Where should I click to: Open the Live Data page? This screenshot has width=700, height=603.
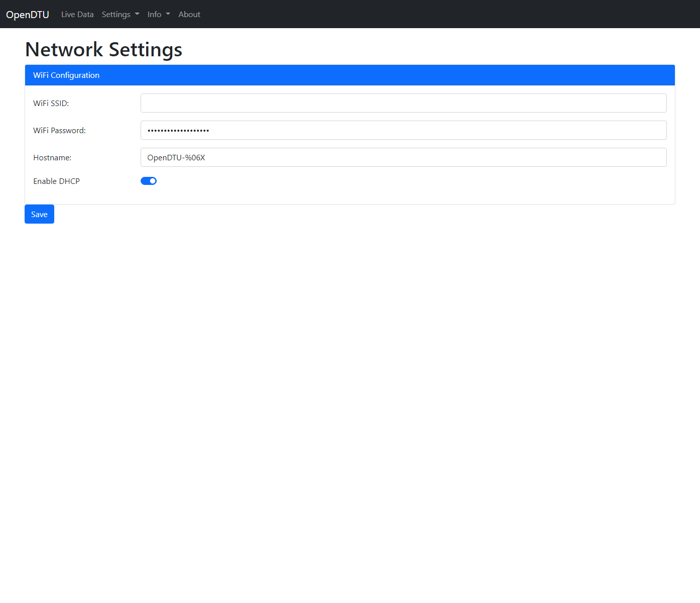click(77, 15)
